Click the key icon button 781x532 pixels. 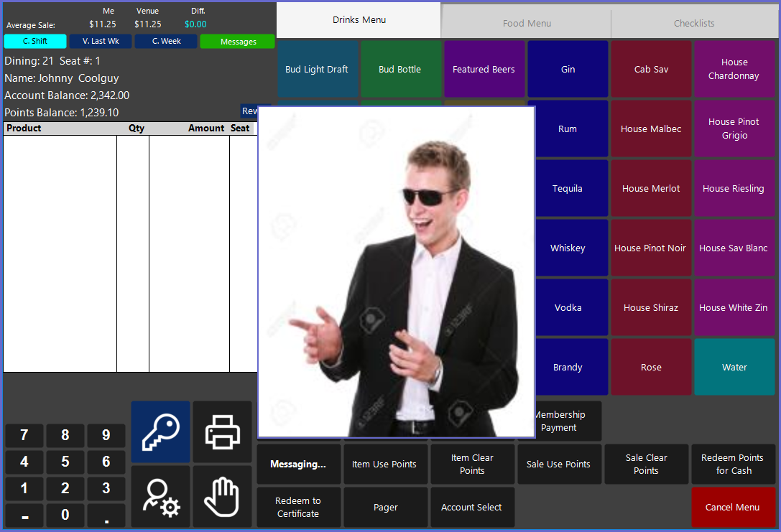pos(160,431)
